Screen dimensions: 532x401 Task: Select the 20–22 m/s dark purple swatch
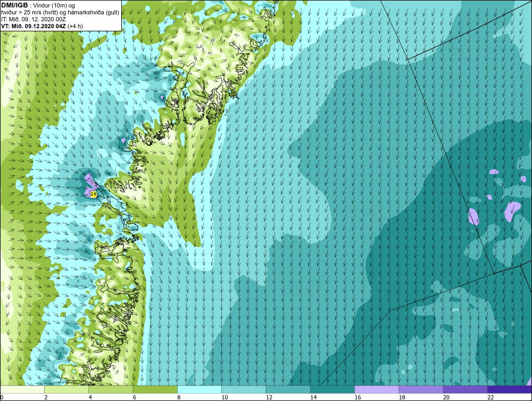(x=465, y=389)
